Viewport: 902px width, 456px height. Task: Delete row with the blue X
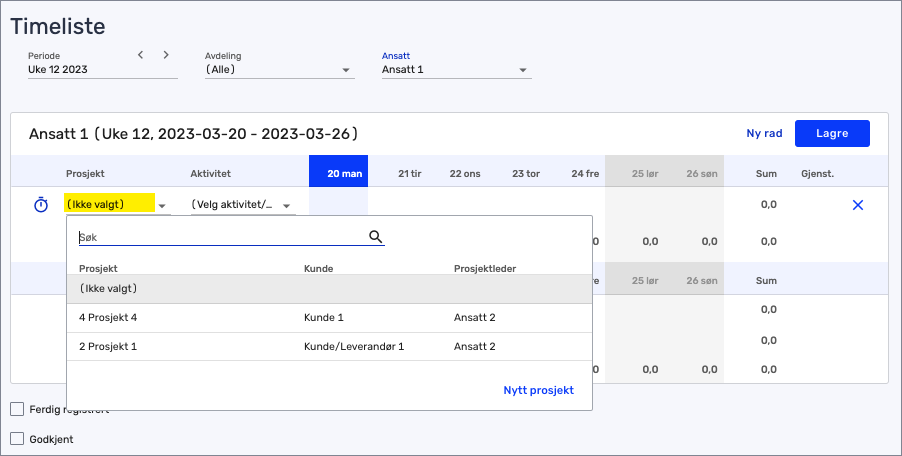click(857, 205)
